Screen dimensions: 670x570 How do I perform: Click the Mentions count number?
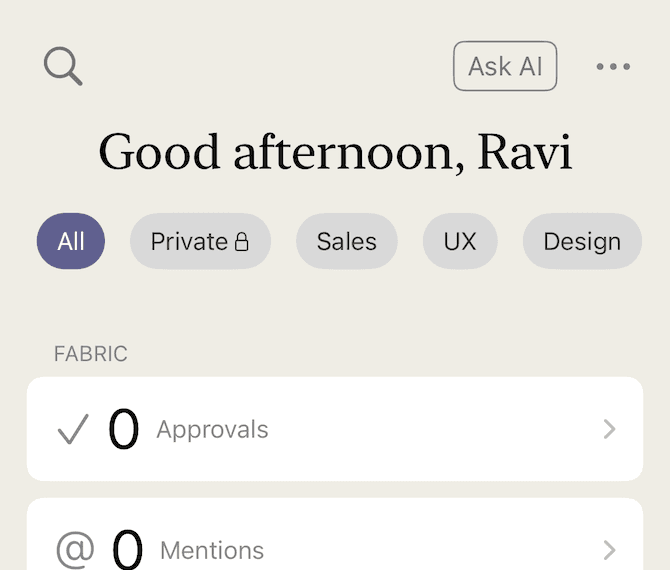coord(127,549)
